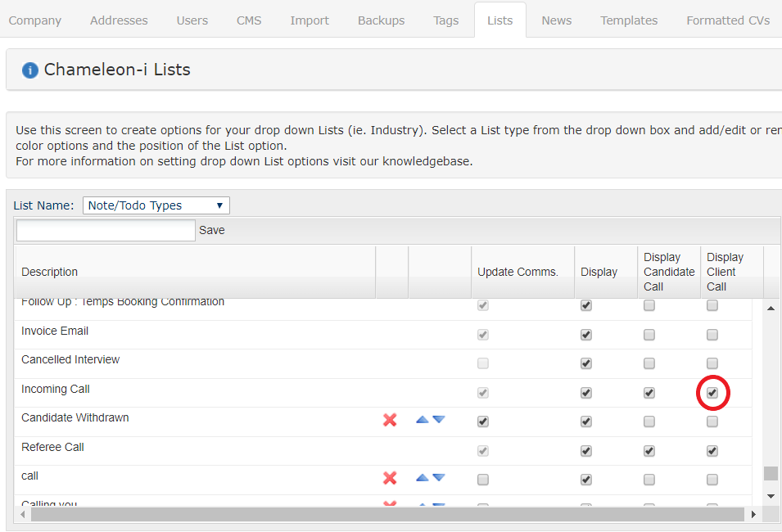Open the Company tab
This screenshot has width=782, height=532.
(35, 20)
